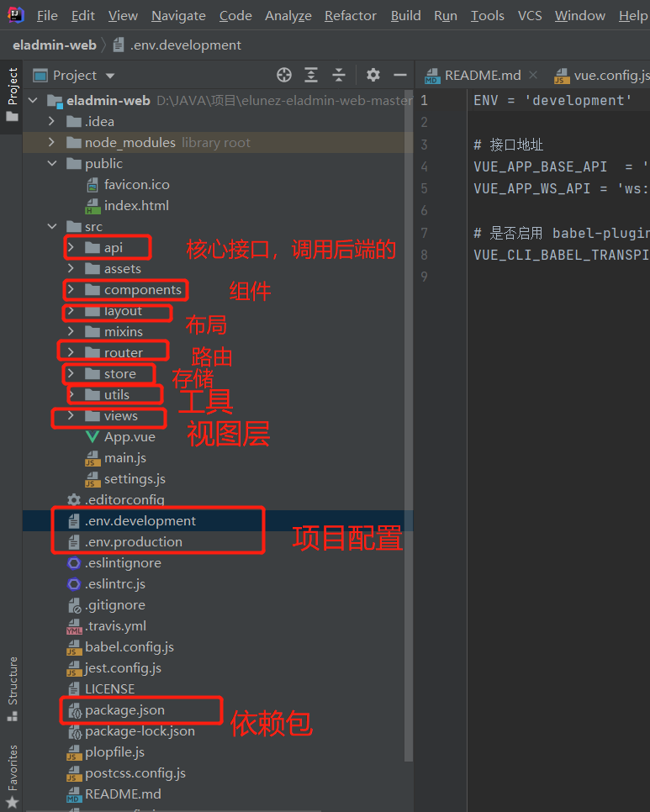Open Project panel settings gear
Image resolution: width=650 pixels, height=812 pixels.
pos(373,75)
